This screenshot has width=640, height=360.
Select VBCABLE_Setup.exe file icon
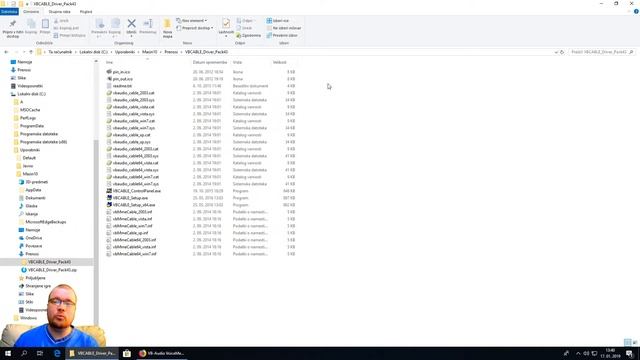tap(109, 198)
